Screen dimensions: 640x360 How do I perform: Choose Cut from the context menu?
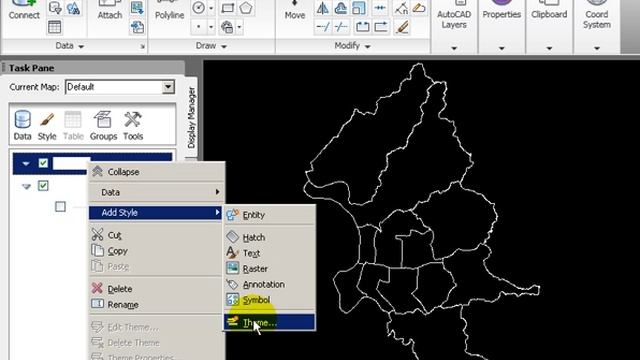pos(157,235)
